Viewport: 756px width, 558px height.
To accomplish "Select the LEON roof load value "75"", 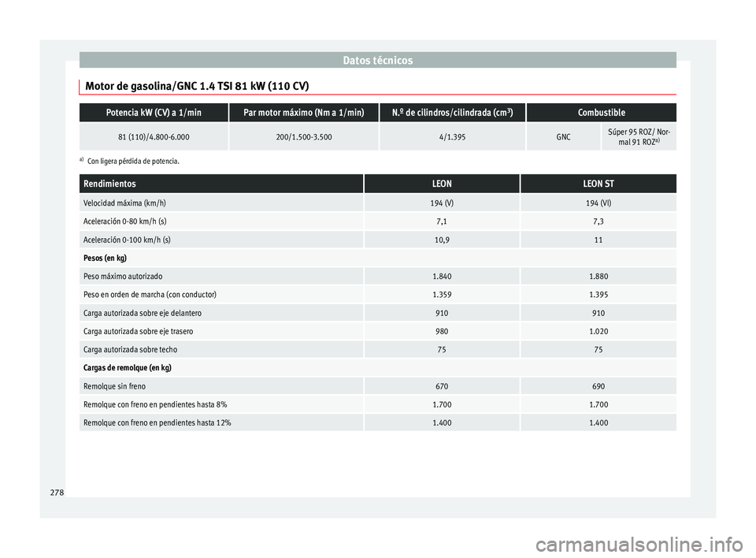I will 442,350.
